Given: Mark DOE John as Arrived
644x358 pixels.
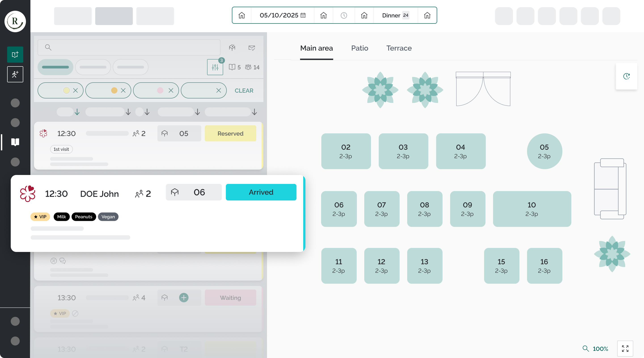Looking at the screenshot, I should [x=261, y=192].
